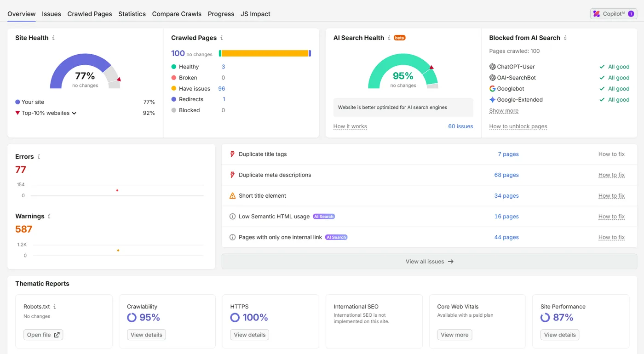The height and width of the screenshot is (354, 644).
Task: Click the HTTPS progress ring icon
Action: 235,317
